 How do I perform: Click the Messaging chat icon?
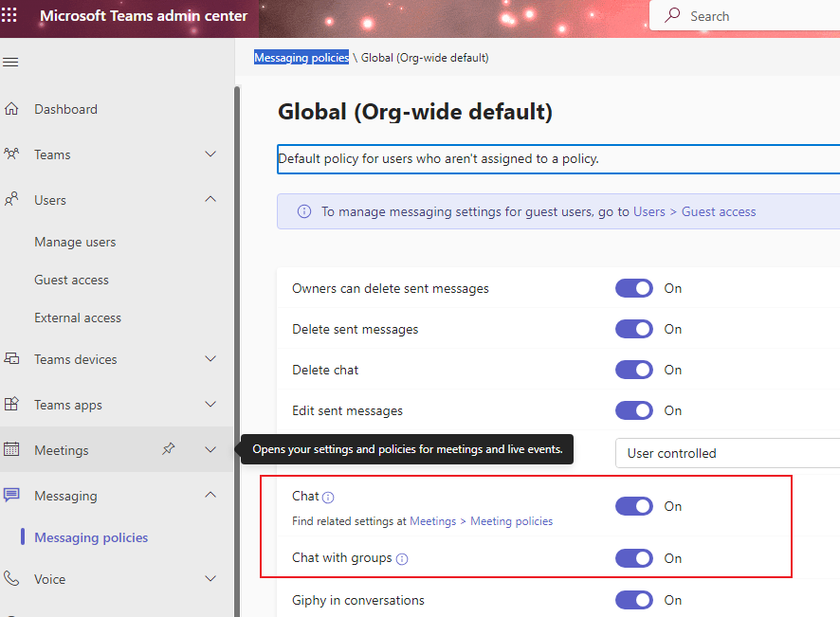point(11,495)
